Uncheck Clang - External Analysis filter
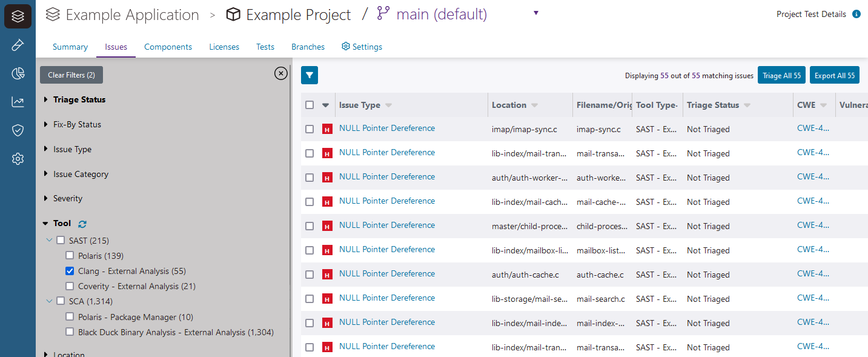 pyautogui.click(x=70, y=270)
